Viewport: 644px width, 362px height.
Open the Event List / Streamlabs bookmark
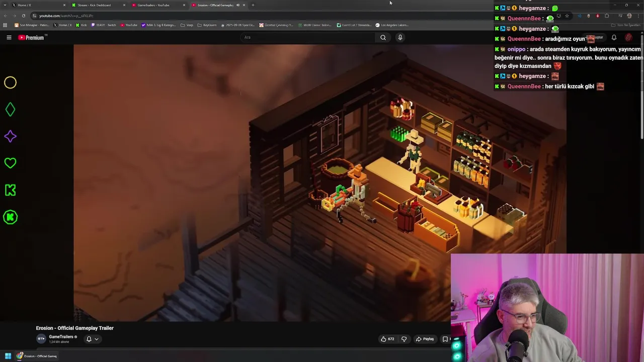[x=354, y=25]
